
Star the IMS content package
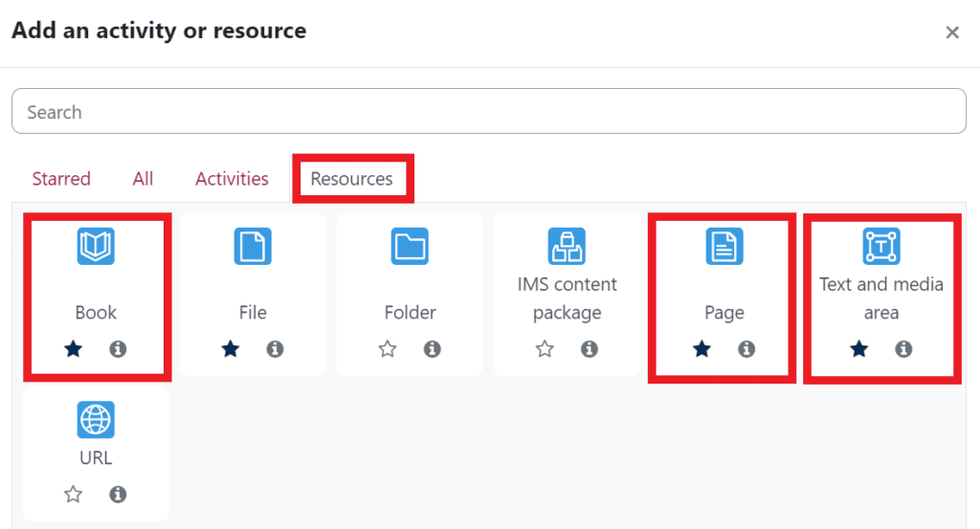545,349
